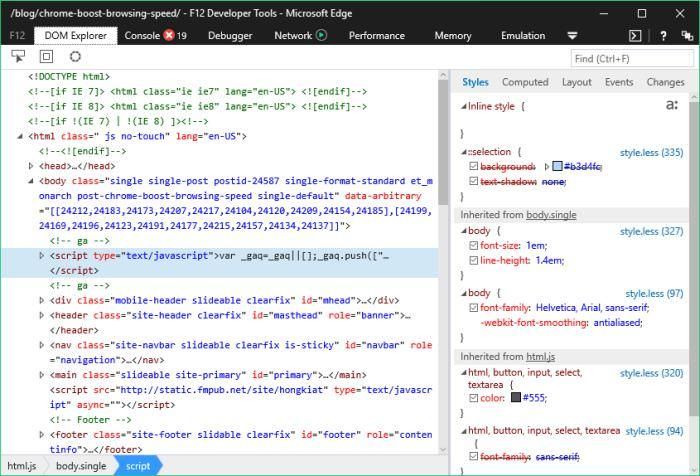Open the Computed styles tab
Viewport: 700px width, 476px height.
coord(525,82)
